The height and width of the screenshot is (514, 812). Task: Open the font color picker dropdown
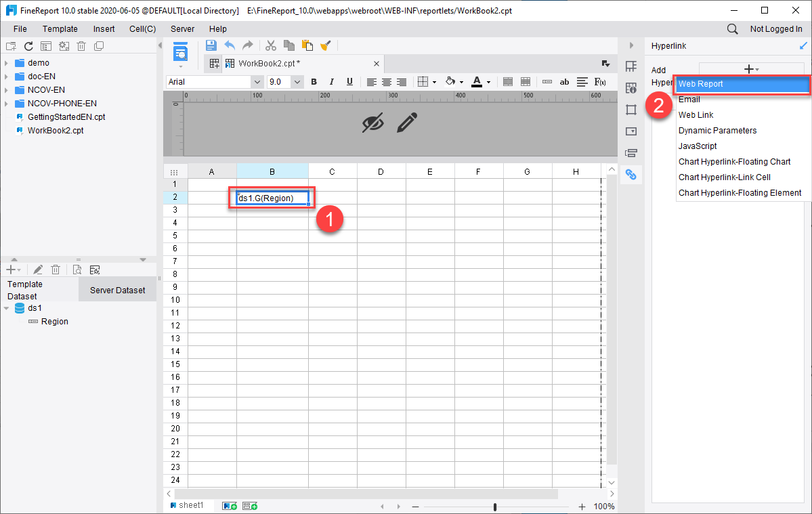click(487, 82)
